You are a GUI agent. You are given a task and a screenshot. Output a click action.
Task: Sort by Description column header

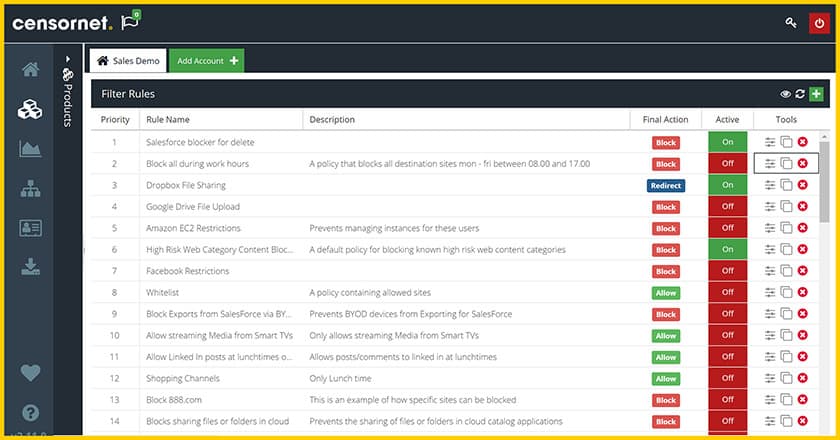coord(332,120)
